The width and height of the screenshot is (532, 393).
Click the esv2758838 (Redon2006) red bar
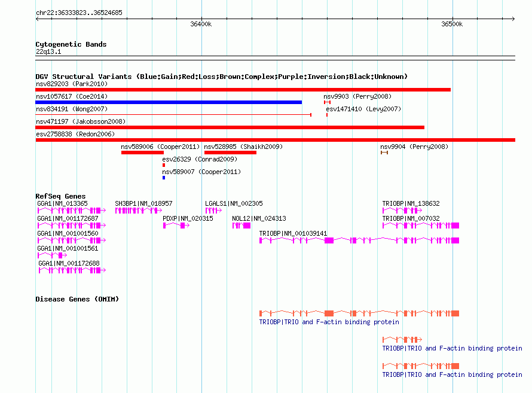pos(275,140)
